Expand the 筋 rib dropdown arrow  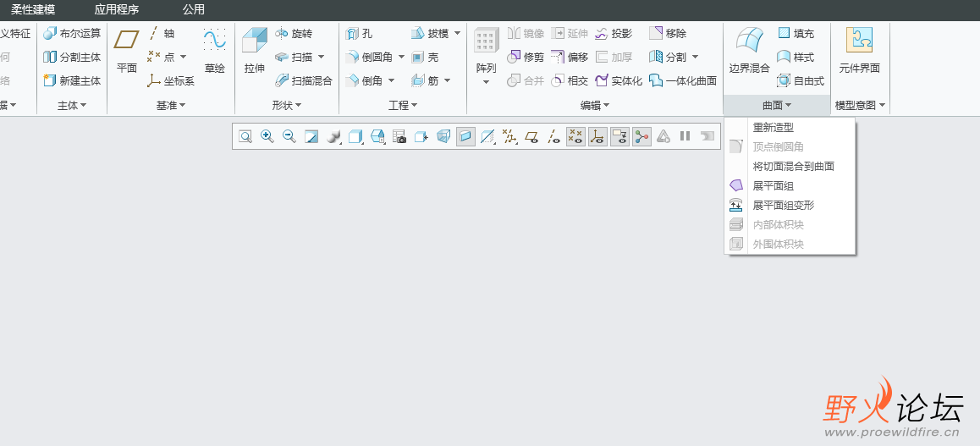448,80
